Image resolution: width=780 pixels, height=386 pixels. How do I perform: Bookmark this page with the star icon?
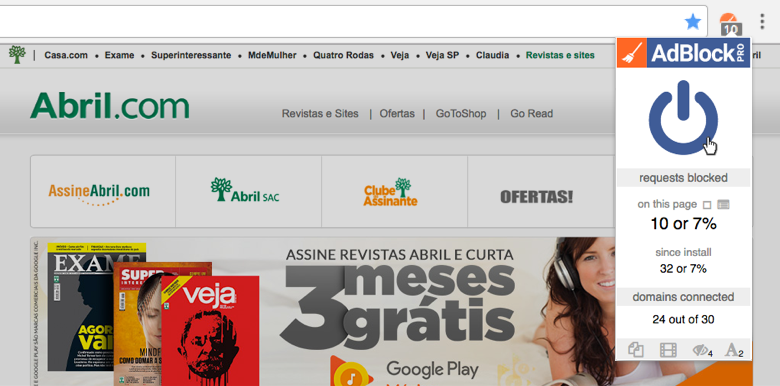[x=692, y=21]
